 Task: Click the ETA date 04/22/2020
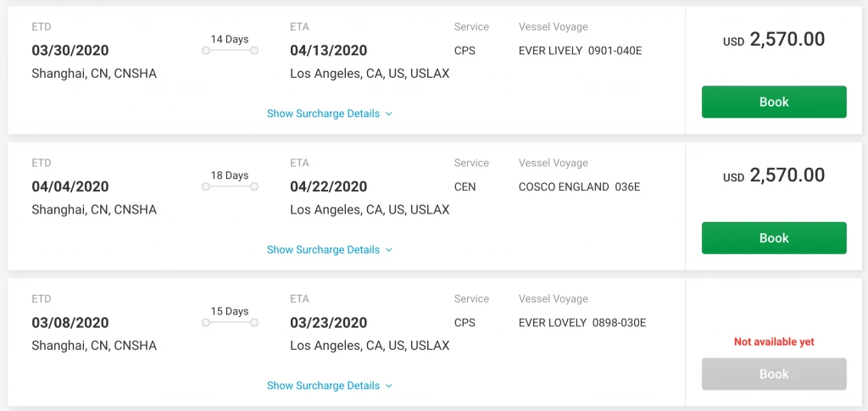(328, 187)
